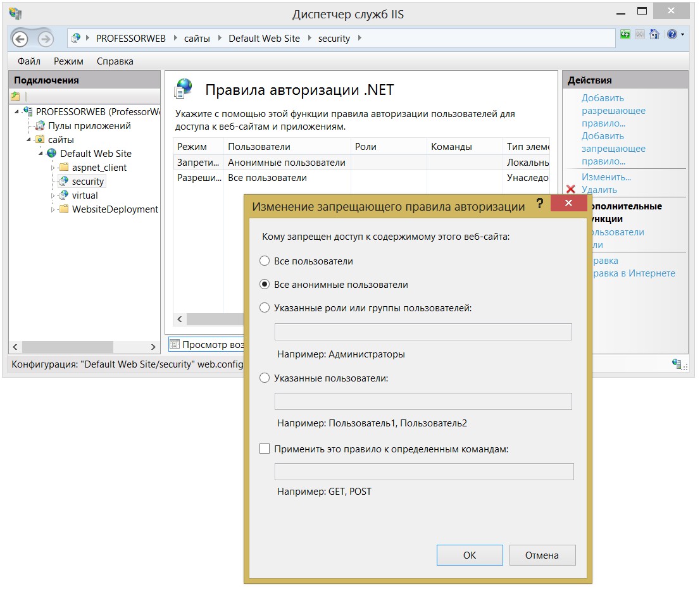Select the Все анонимные пользователи option
The image size is (700, 589).
[265, 284]
